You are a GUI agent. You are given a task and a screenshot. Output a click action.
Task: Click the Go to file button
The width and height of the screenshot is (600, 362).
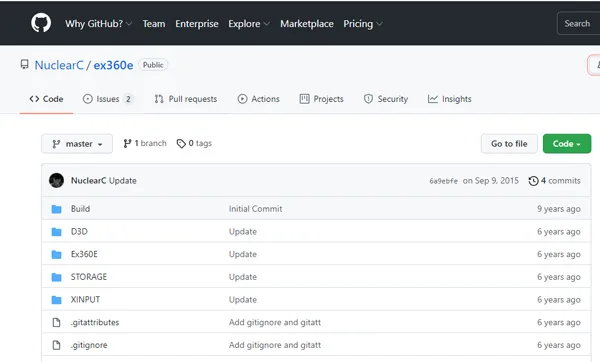pyautogui.click(x=509, y=143)
